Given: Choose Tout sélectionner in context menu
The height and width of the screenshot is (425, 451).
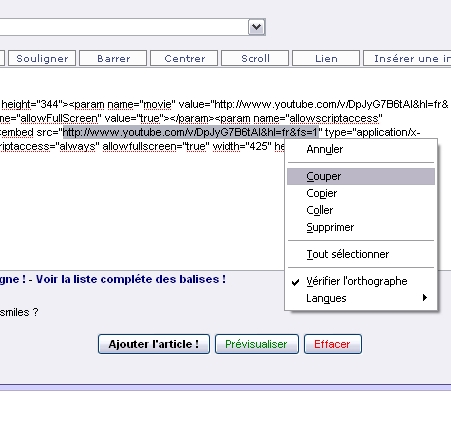Looking at the screenshot, I should pos(361,254).
